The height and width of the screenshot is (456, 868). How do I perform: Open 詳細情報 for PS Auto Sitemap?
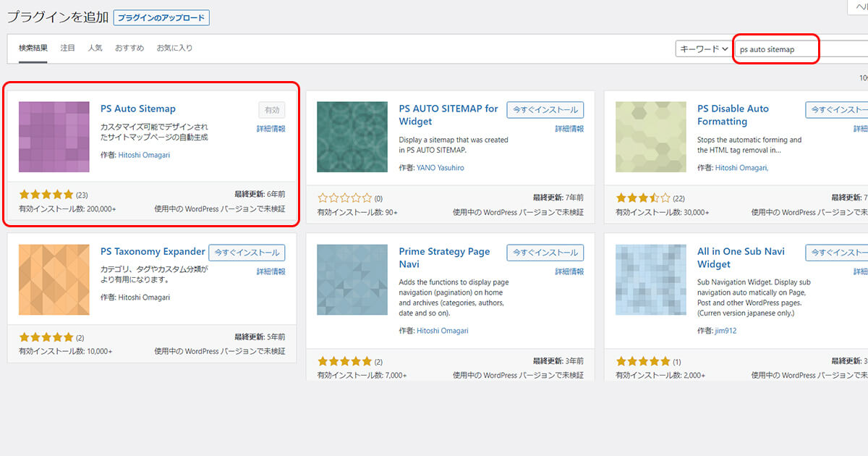(x=271, y=129)
